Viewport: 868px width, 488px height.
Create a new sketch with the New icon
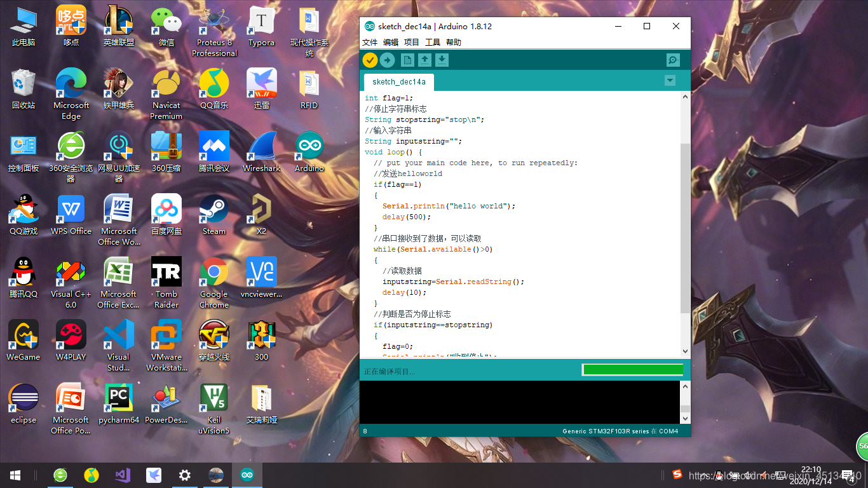point(407,60)
